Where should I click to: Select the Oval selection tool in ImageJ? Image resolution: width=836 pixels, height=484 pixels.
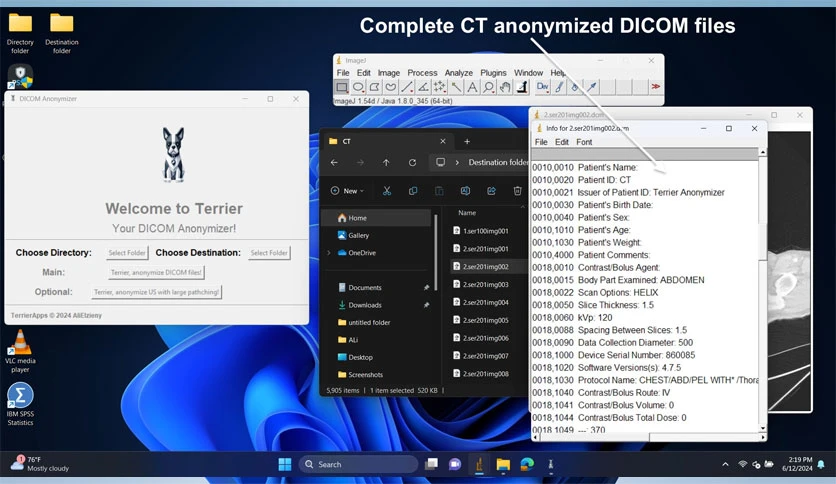coord(358,87)
